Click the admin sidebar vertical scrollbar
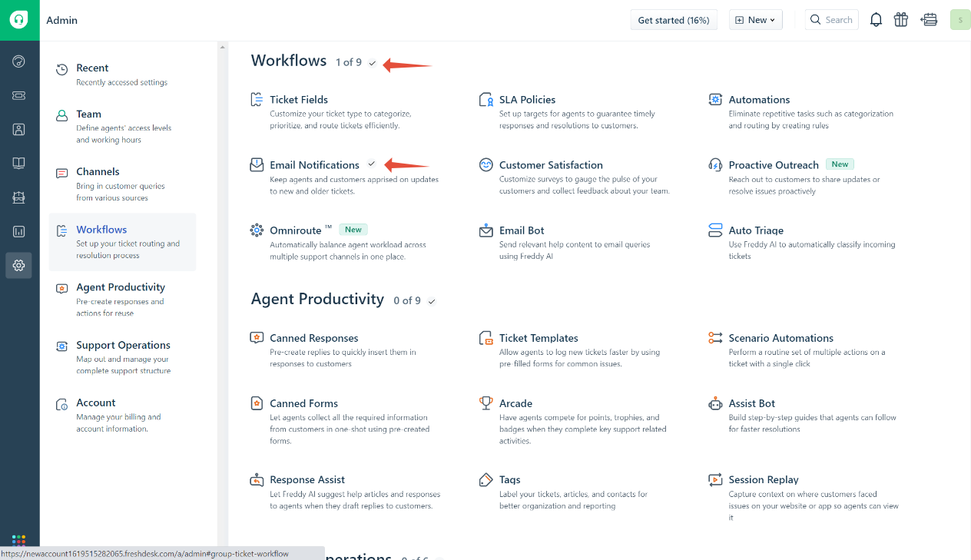 point(223,300)
